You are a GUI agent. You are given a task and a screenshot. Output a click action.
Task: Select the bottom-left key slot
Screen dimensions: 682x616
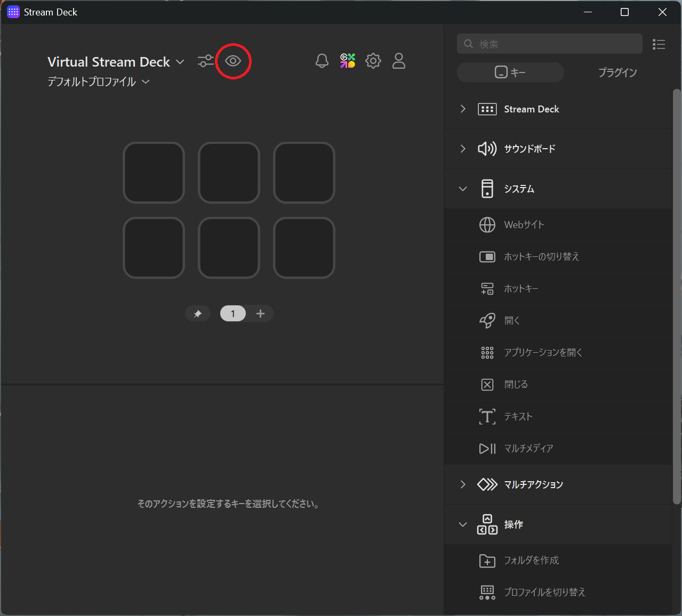(x=154, y=248)
